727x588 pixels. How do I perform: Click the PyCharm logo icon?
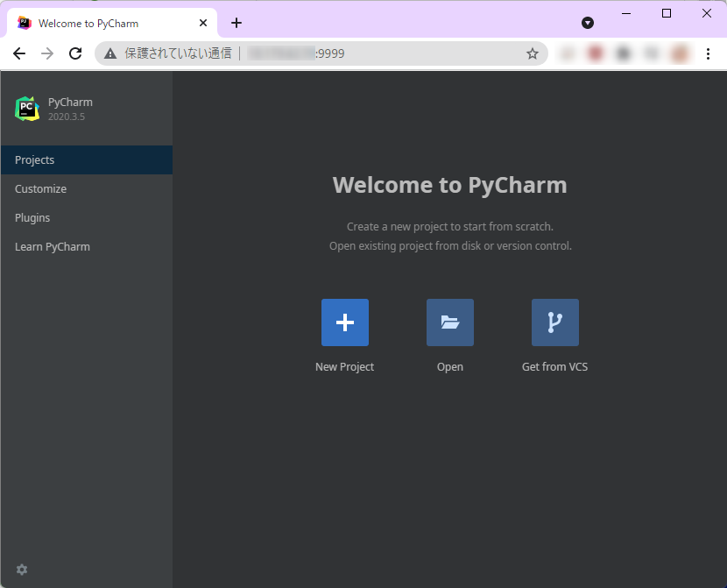pos(27,109)
